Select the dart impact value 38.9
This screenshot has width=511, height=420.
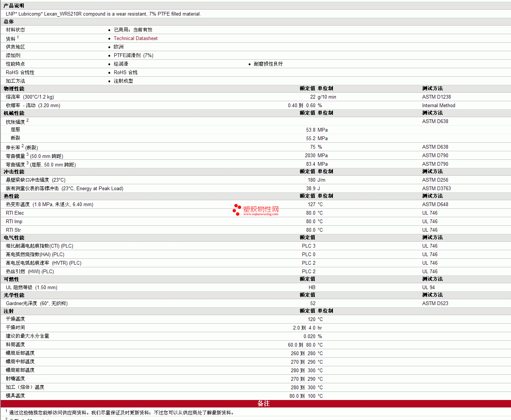point(311,188)
